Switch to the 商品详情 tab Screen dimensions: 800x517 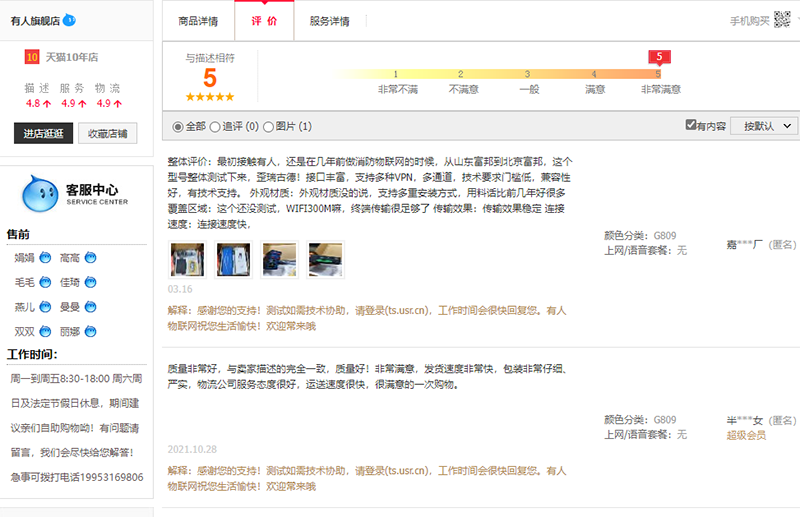(x=198, y=21)
